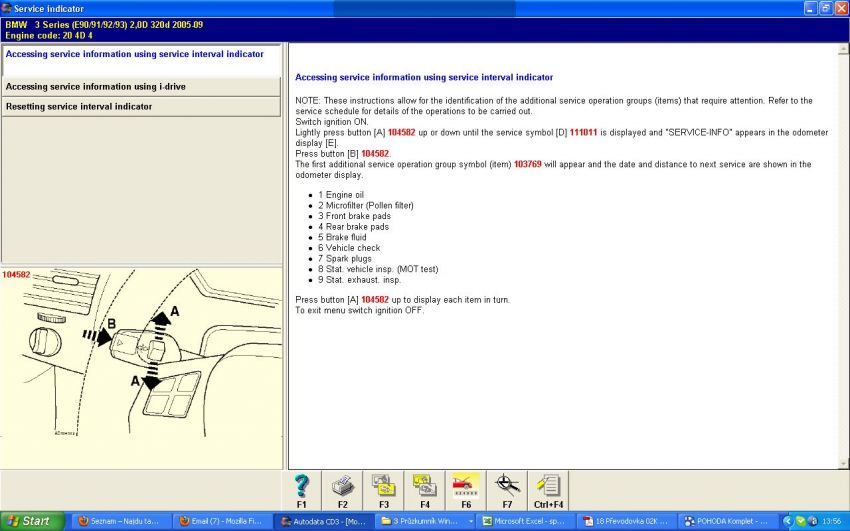This screenshot has height=531, width=850.
Task: Click the 'Engine code: 20 4D 4' header text
Action: click(49, 35)
